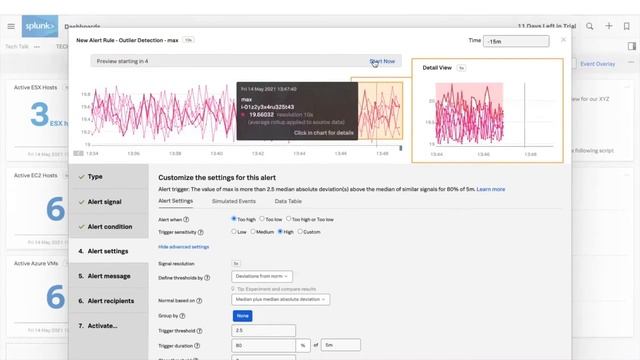Image resolution: width=640 pixels, height=360 pixels.
Task: Click the bookmark icon in header
Action: click(x=627, y=26)
